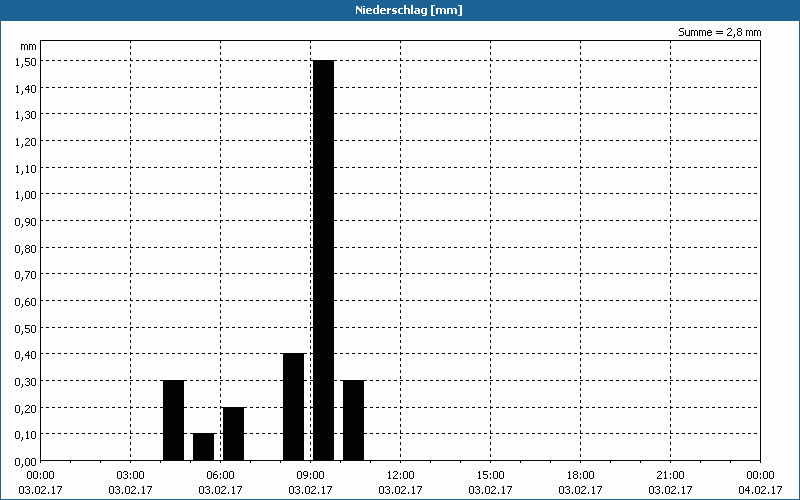Click the 0,00 y-axis label
The image size is (800, 500).
[x=26, y=462]
